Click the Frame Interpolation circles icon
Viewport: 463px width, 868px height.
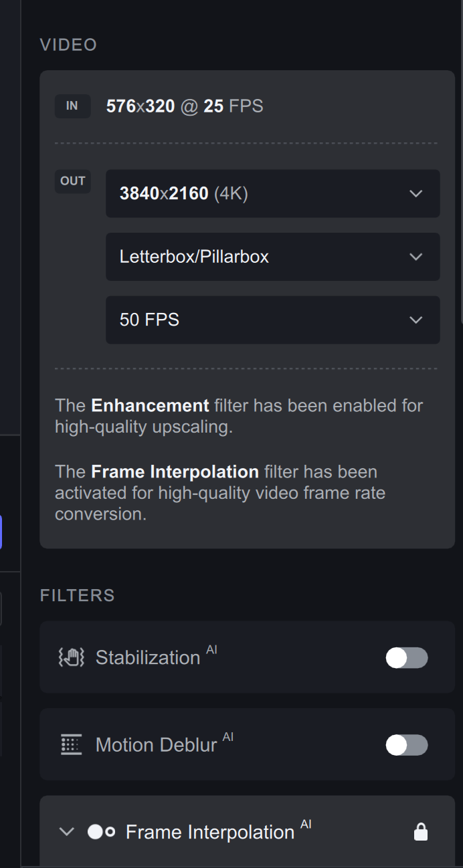click(102, 832)
